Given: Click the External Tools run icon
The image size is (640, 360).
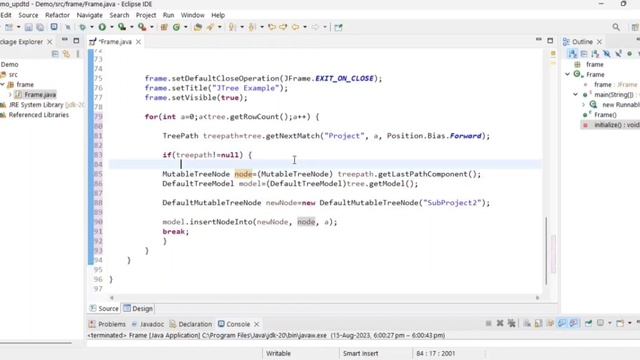Looking at the screenshot, I should point(142,27).
